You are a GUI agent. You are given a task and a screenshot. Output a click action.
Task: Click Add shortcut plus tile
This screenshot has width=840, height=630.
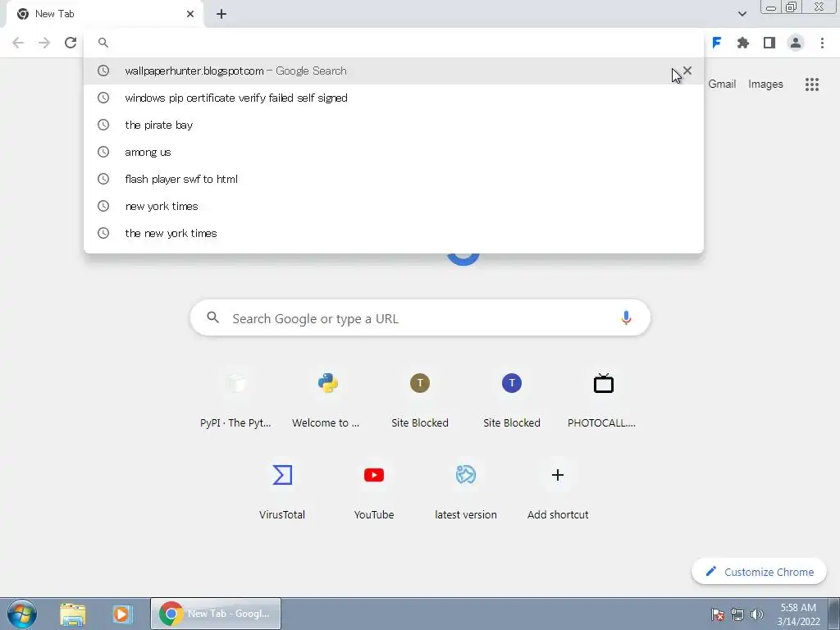pos(558,491)
